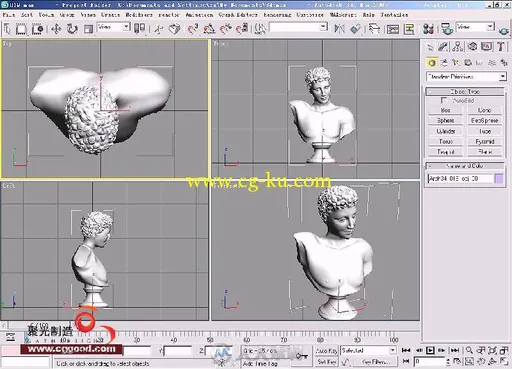Open the key filter Selected dropdown

[x=368, y=351]
